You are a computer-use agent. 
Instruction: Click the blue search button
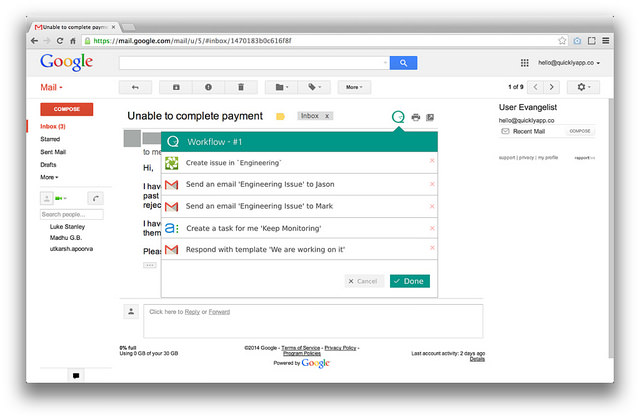pyautogui.click(x=403, y=63)
